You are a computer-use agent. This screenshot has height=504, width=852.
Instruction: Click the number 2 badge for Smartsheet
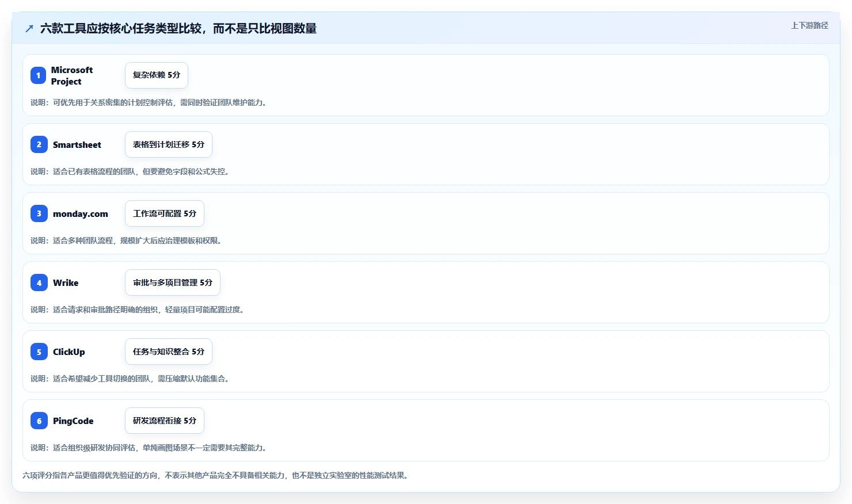pos(39,144)
